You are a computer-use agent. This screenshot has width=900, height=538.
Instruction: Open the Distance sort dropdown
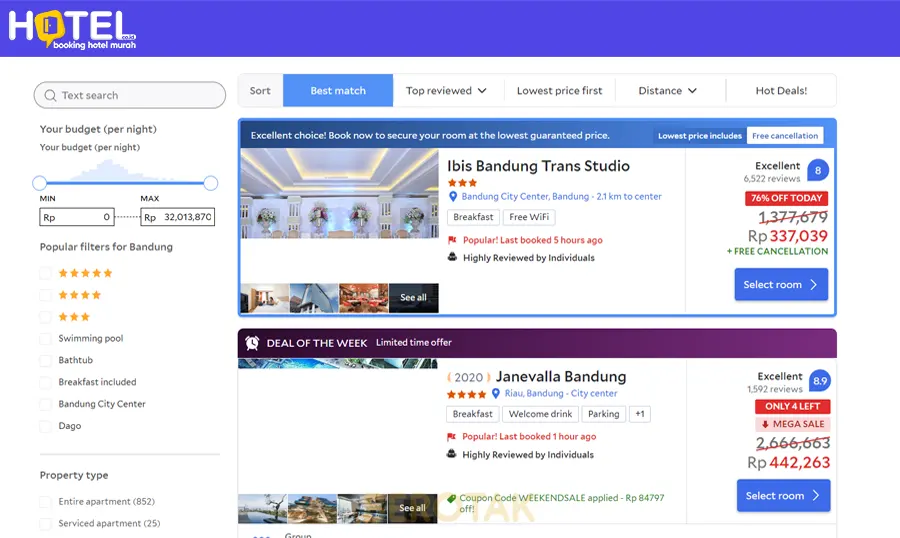pos(668,91)
